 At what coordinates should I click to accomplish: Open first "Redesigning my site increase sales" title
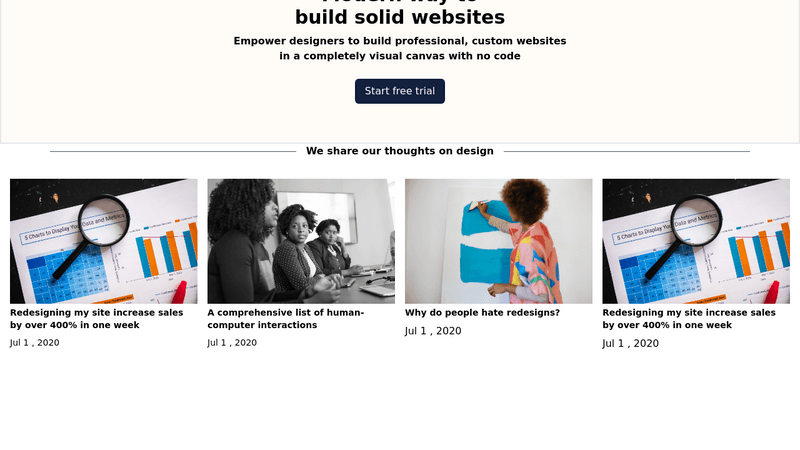[96, 318]
